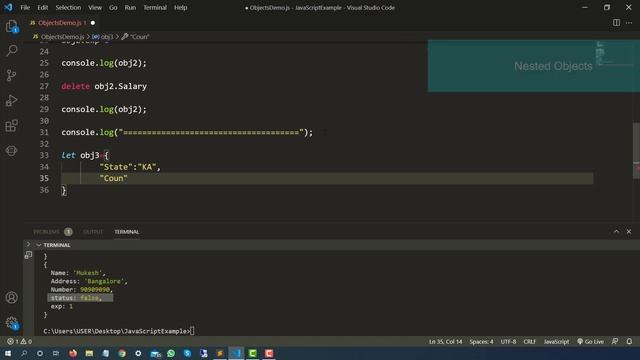Click the let obj3 declaration line
Screen dimensions: 640x360
pyautogui.click(x=85, y=156)
